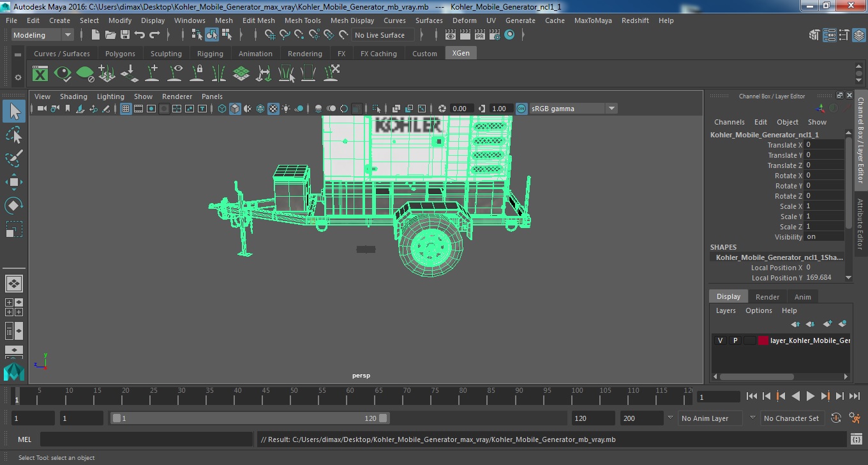Switch to the Polygons shelf tab
The width and height of the screenshot is (868, 465).
(x=120, y=54)
